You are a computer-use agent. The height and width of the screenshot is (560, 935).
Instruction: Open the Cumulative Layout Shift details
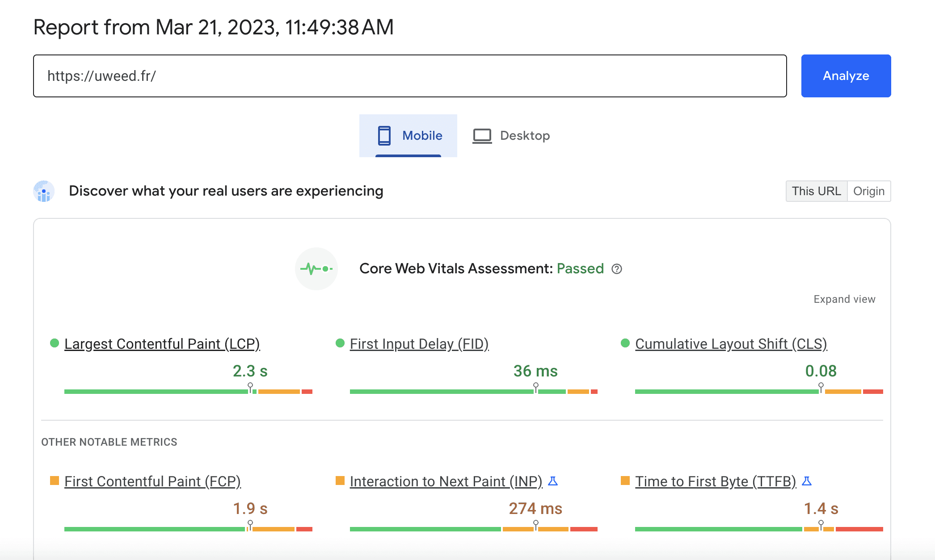[x=731, y=344]
